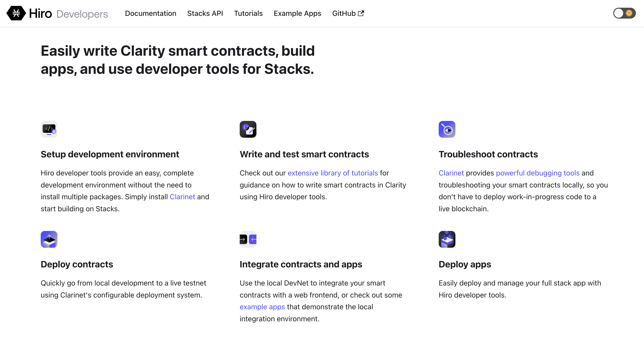Open the extensive library of tutorials link
The height and width of the screenshot is (341, 644).
pos(333,173)
